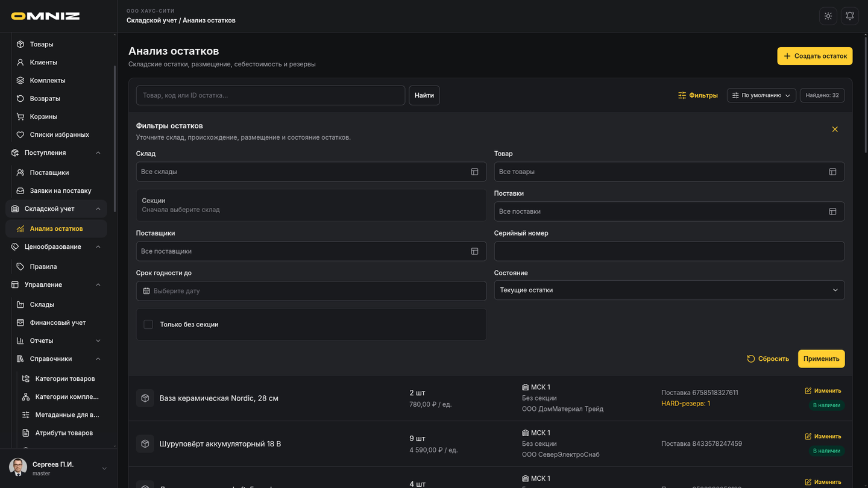Click the Поставки selector field
868x488 pixels.
(x=669, y=211)
